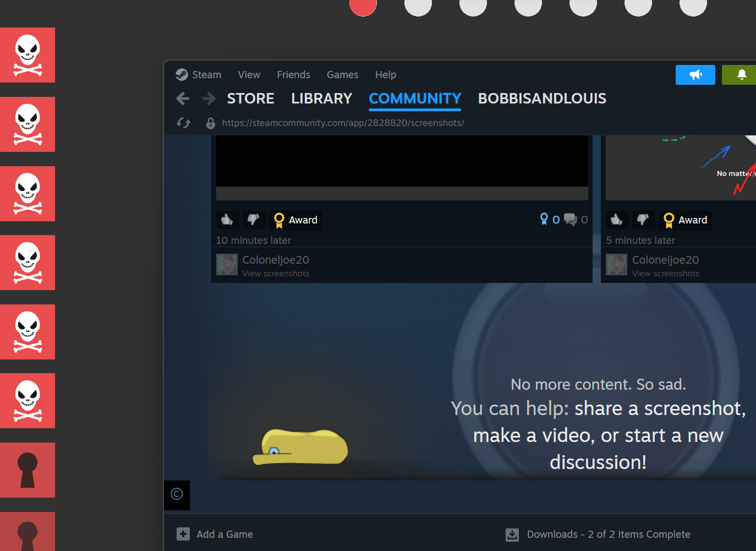Open the Help menu
The height and width of the screenshot is (551, 756).
coord(386,75)
